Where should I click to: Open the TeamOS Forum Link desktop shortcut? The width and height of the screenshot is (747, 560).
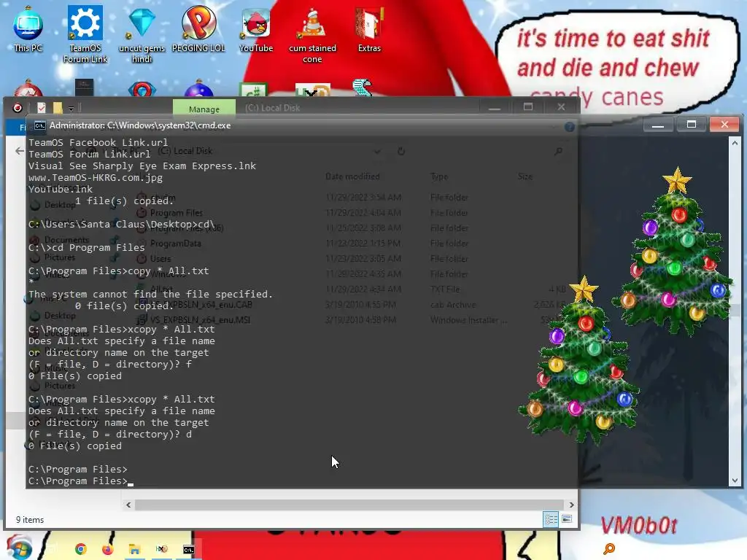(85, 34)
